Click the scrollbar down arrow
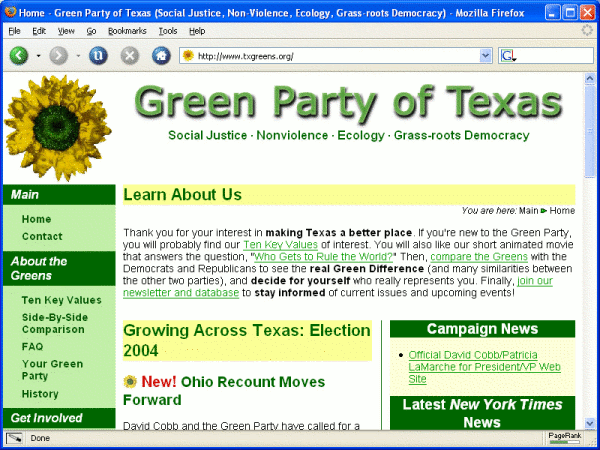Screen dimensions: 600x450 (x=590, y=421)
